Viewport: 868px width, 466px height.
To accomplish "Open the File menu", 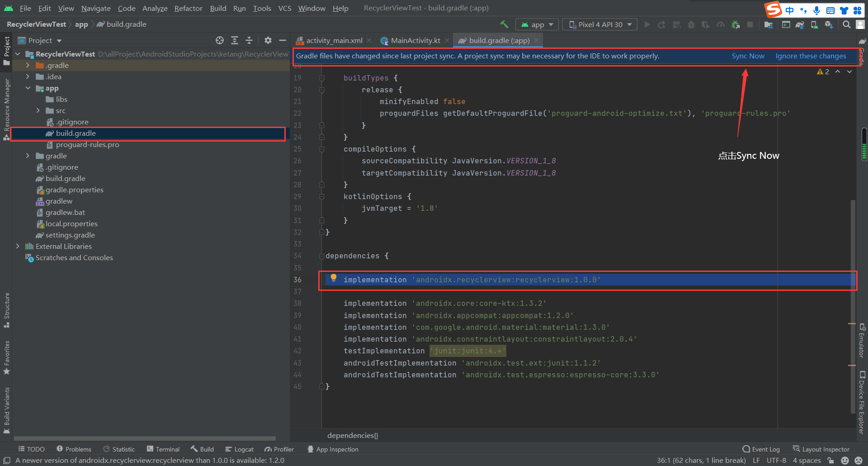I will [25, 8].
